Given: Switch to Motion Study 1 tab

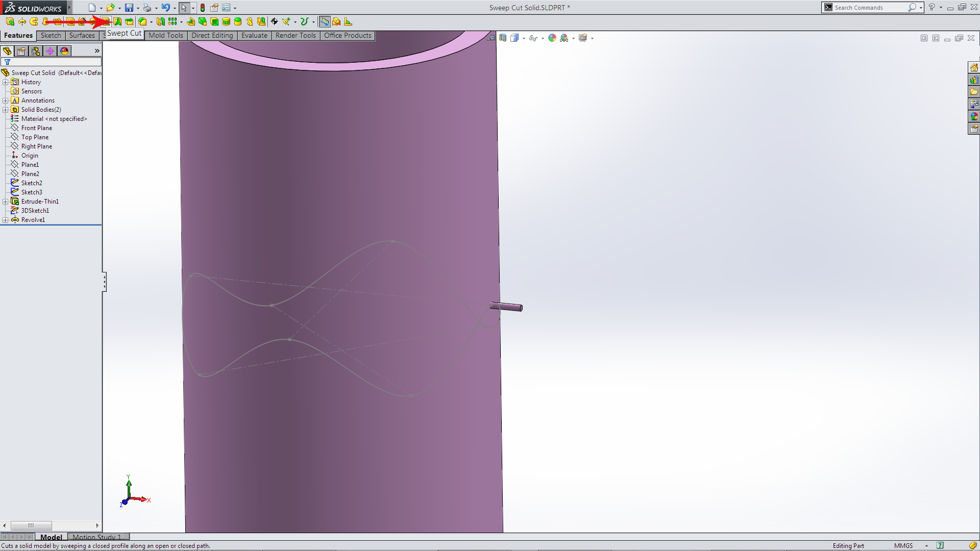Looking at the screenshot, I should 97,537.
